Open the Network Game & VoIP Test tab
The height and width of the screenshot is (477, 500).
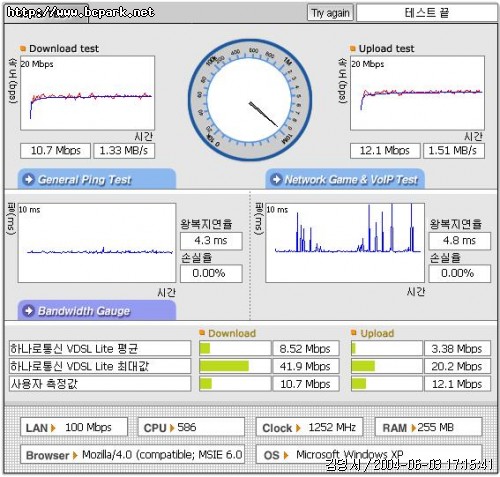click(345, 179)
